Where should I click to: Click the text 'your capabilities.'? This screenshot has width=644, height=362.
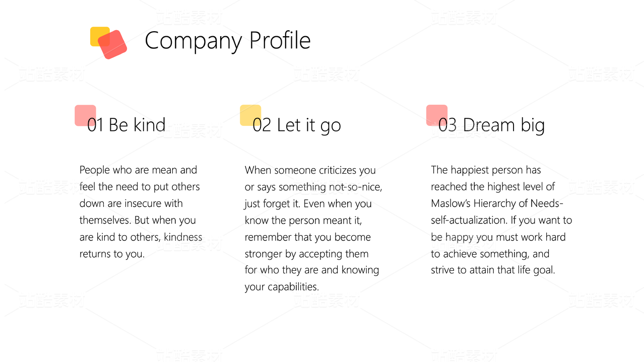click(282, 287)
